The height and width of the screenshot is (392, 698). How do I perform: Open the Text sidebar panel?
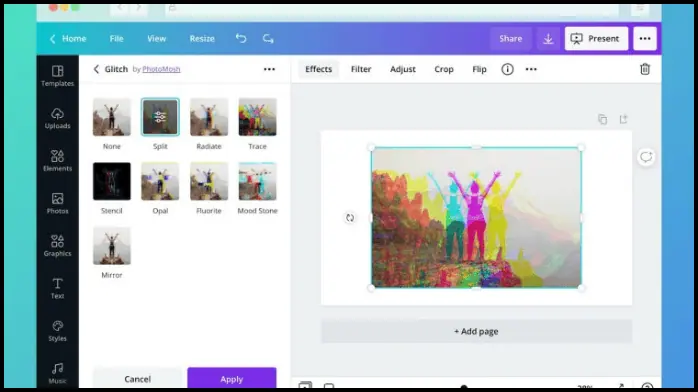tap(57, 288)
